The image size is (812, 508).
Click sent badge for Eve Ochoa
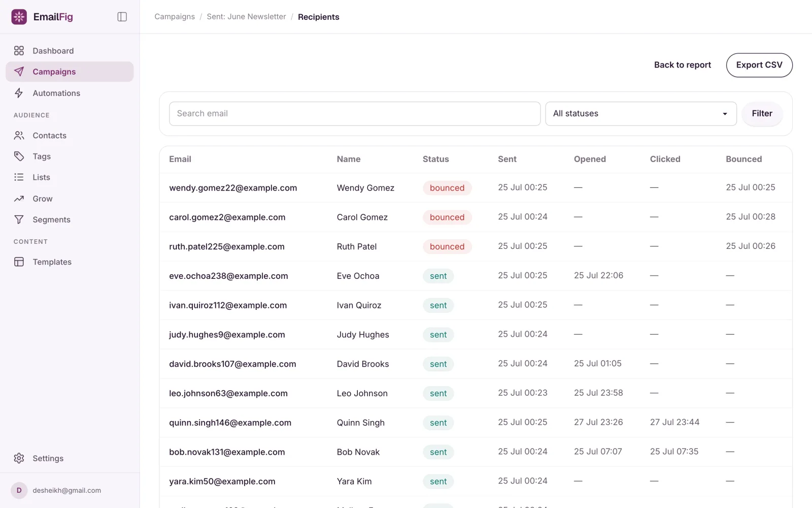tap(438, 276)
